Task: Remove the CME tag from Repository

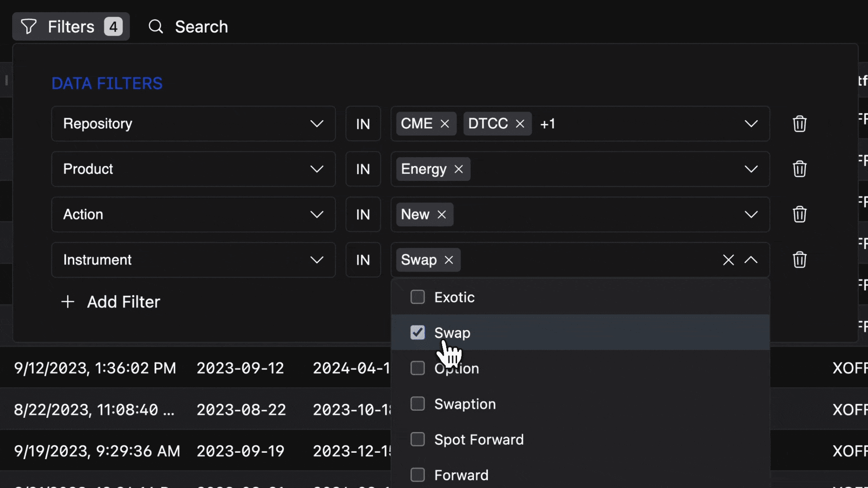Action: (x=445, y=124)
